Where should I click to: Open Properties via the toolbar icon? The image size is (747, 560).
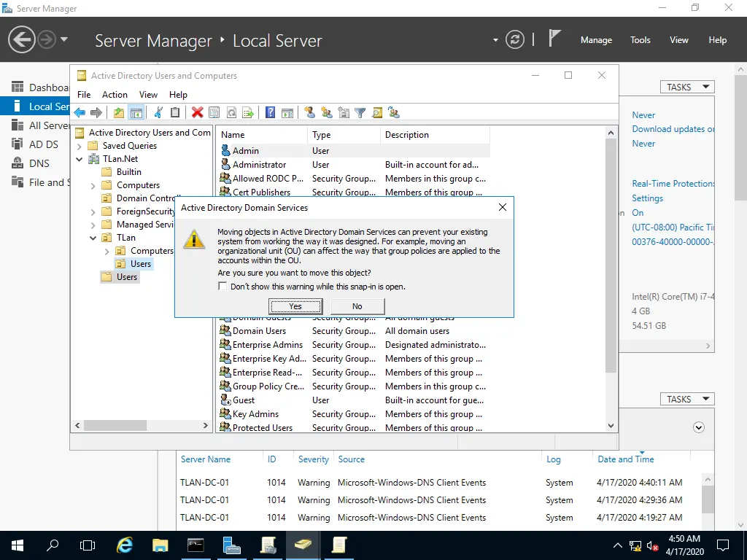214,113
